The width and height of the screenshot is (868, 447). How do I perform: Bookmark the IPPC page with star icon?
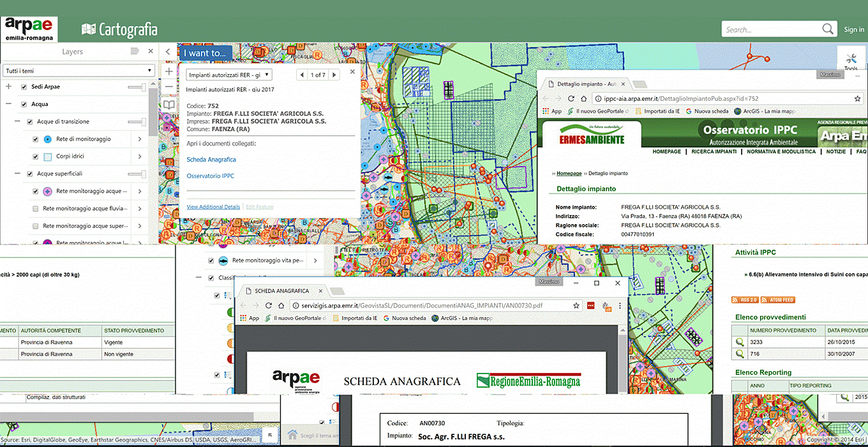(858, 99)
